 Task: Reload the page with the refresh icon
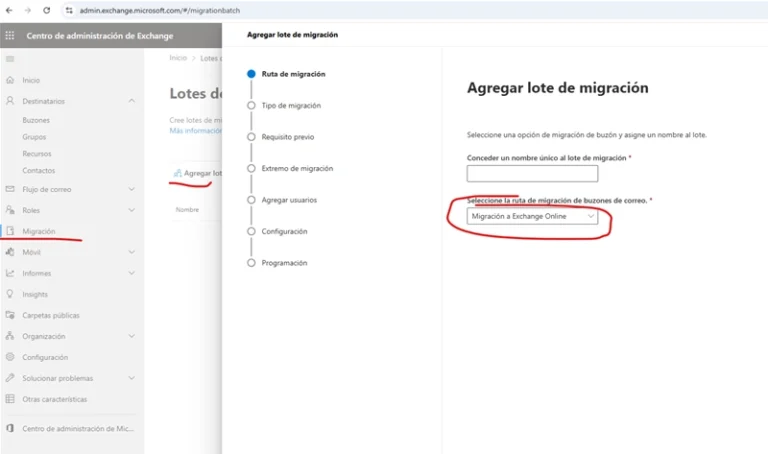pyautogui.click(x=47, y=10)
